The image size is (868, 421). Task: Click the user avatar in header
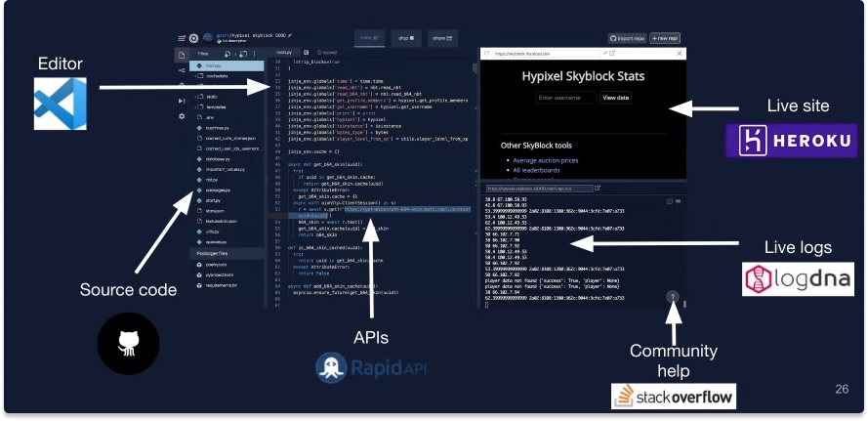click(208, 38)
